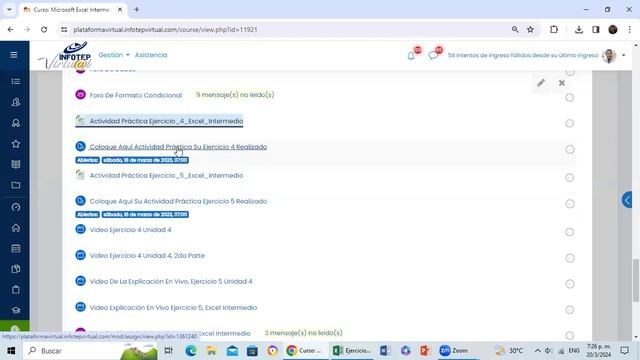
Task: Open Coloque Aquí Su Actividad Práctica Ejercicio 5
Action: (x=178, y=201)
